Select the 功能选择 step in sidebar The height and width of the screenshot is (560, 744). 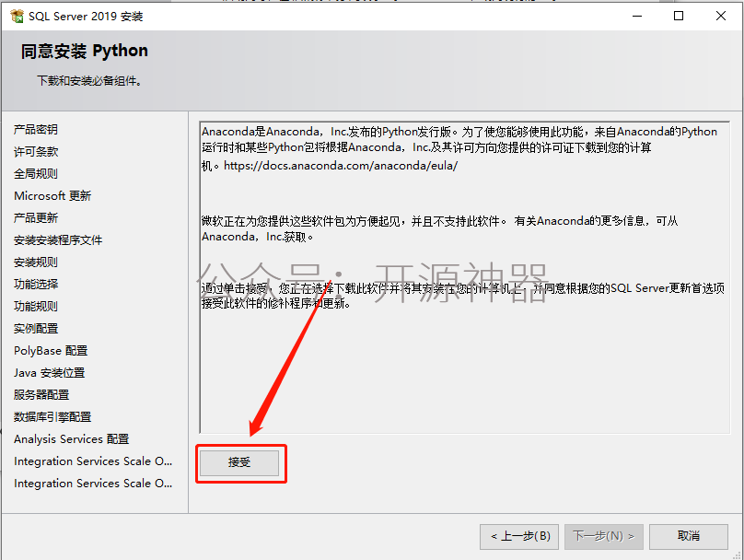[x=36, y=285]
